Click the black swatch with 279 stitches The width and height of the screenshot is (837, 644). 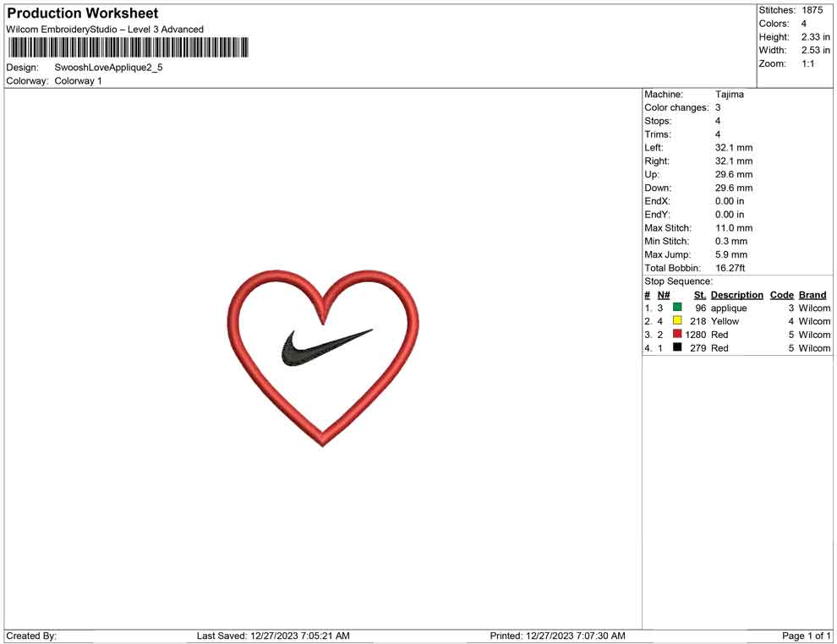[x=677, y=347]
